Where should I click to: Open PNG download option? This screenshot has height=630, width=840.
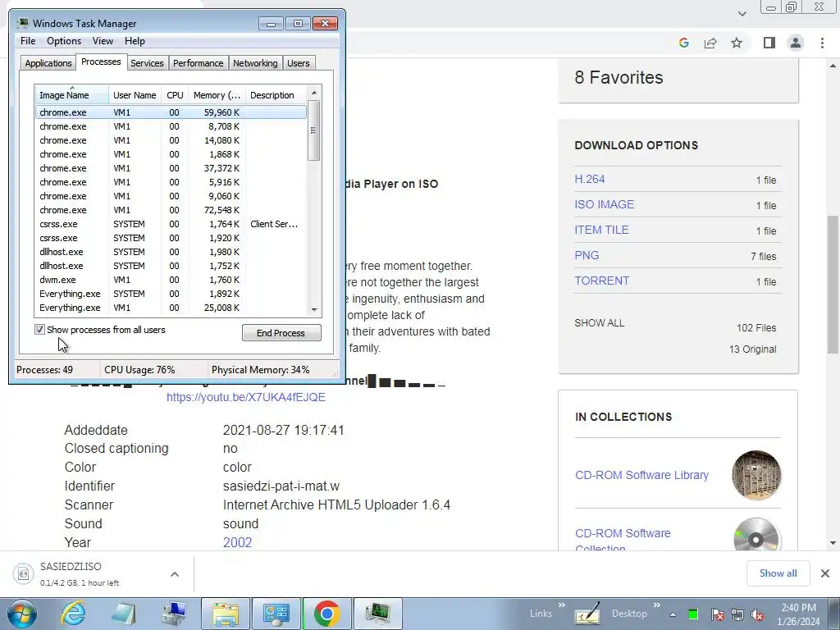tap(587, 255)
